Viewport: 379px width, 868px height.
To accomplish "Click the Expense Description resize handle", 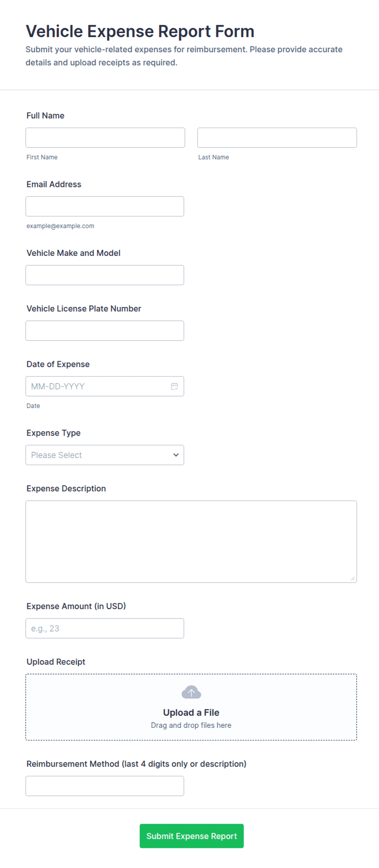I will (353, 578).
